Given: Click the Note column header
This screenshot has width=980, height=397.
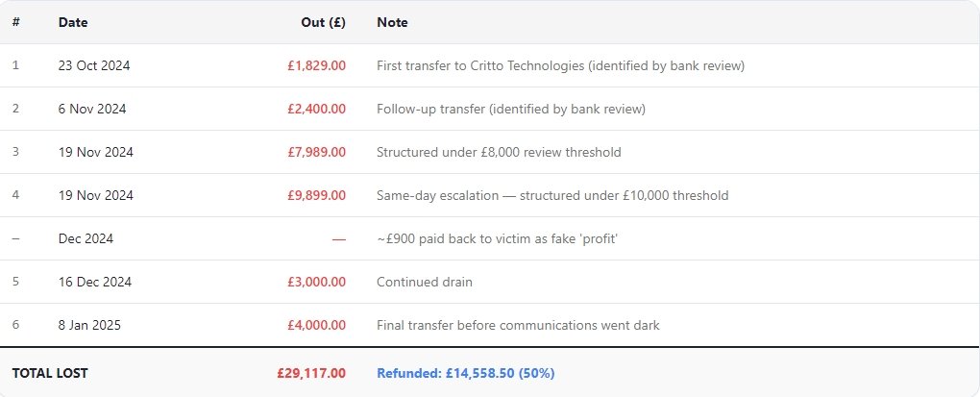Looking at the screenshot, I should click(393, 22).
